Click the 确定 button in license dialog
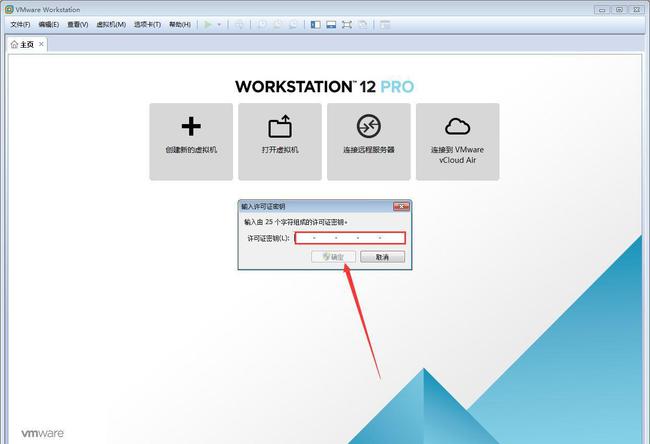This screenshot has width=650, height=444. point(333,257)
